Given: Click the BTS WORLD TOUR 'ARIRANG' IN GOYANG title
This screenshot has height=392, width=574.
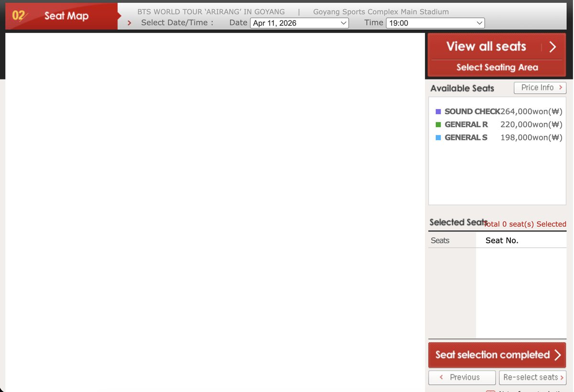Looking at the screenshot, I should pyautogui.click(x=211, y=11).
